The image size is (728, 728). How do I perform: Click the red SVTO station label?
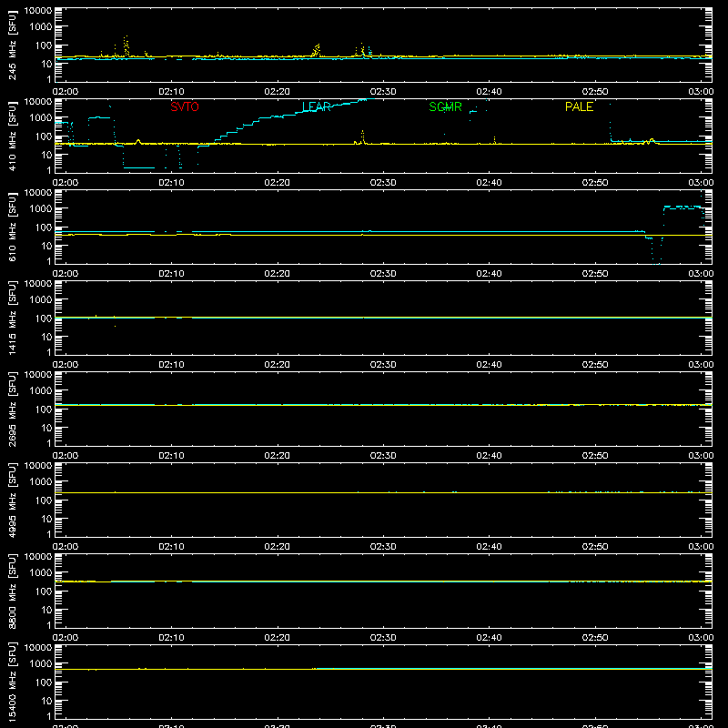click(x=185, y=106)
